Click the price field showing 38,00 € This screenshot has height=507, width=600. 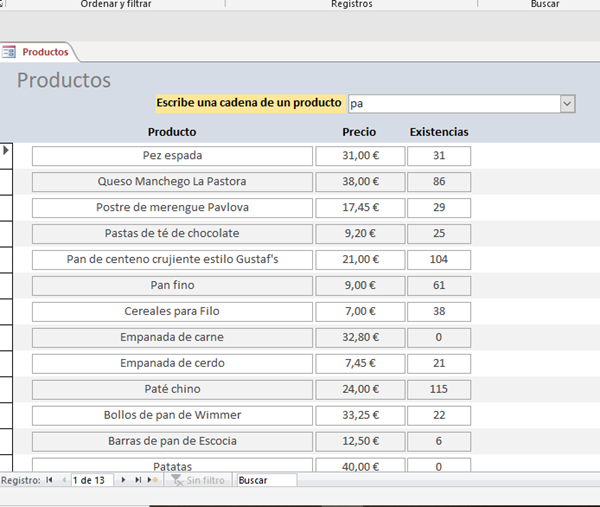pyautogui.click(x=360, y=182)
